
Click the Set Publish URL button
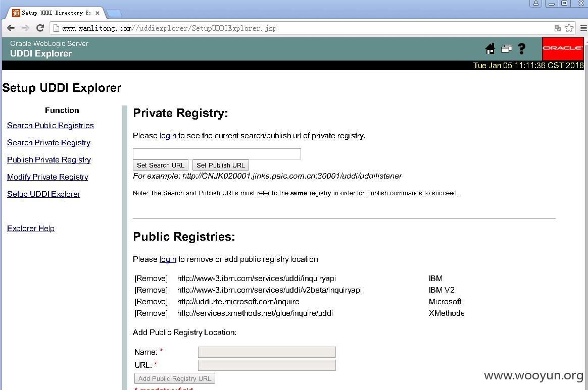(x=220, y=165)
